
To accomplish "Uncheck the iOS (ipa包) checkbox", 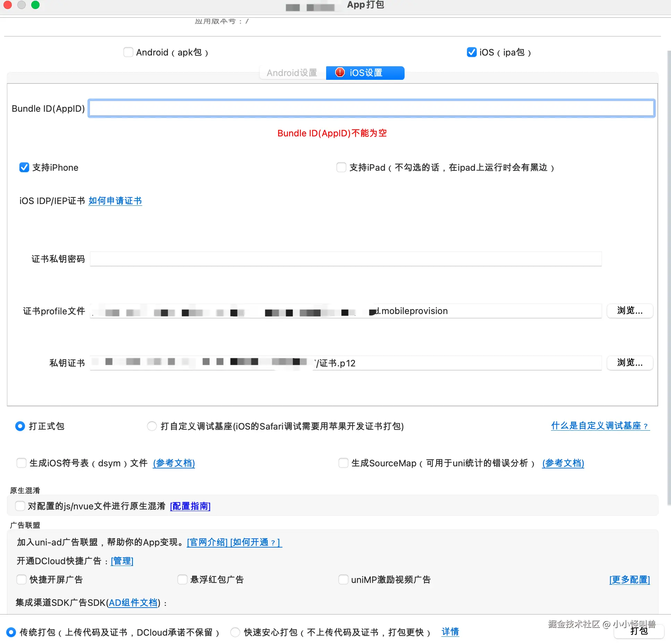I will 472,52.
